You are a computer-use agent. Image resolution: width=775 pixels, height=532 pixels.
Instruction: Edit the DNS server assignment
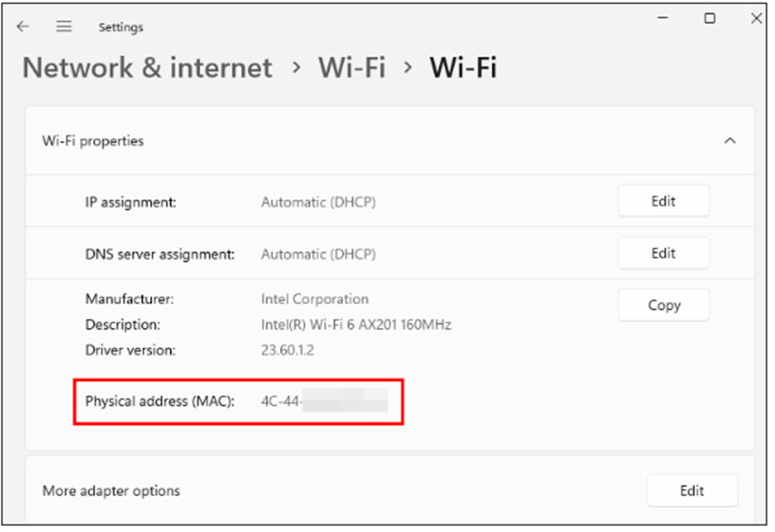pyautogui.click(x=663, y=253)
